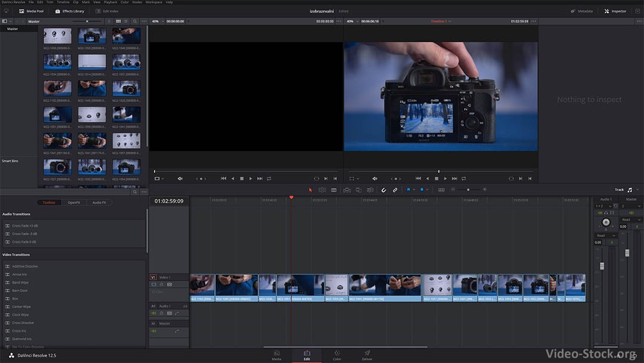Viewport: 644px width, 363px height.
Task: Open media pool options menu dots
Action: click(144, 21)
